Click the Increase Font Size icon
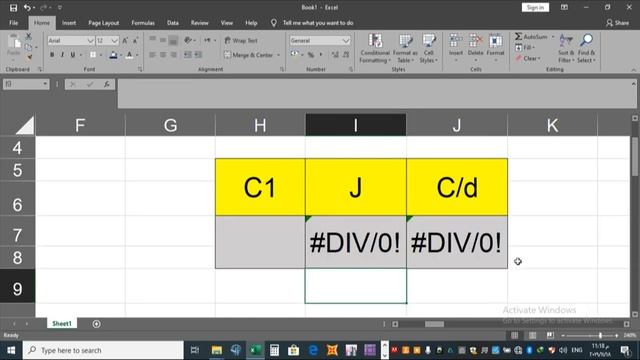Image resolution: width=640 pixels, height=360 pixels. point(125,40)
